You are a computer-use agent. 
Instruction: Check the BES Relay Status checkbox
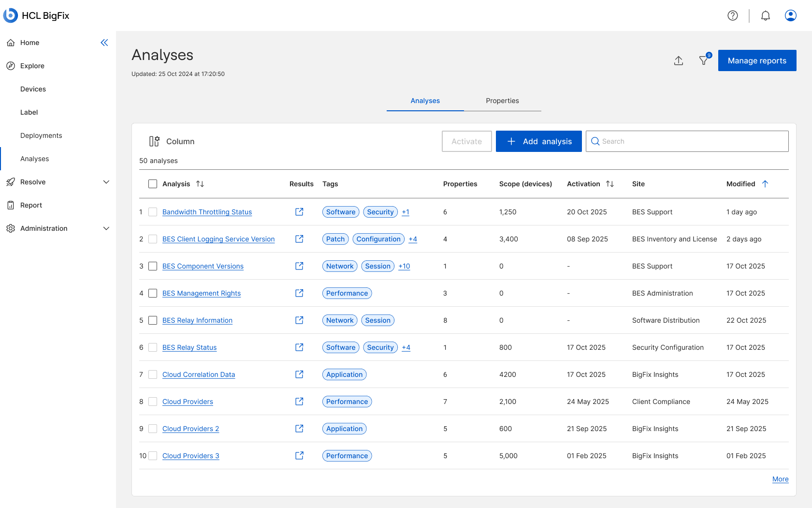(x=153, y=347)
